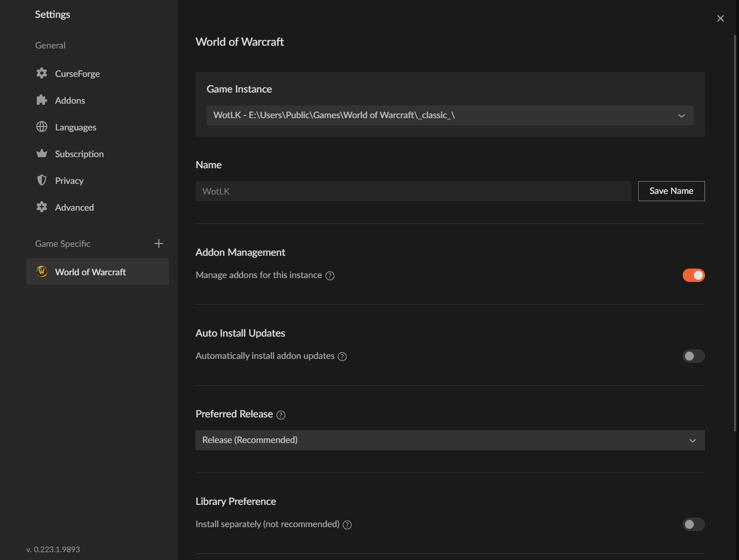739x560 pixels.
Task: Add a new game with the plus button
Action: [x=159, y=243]
